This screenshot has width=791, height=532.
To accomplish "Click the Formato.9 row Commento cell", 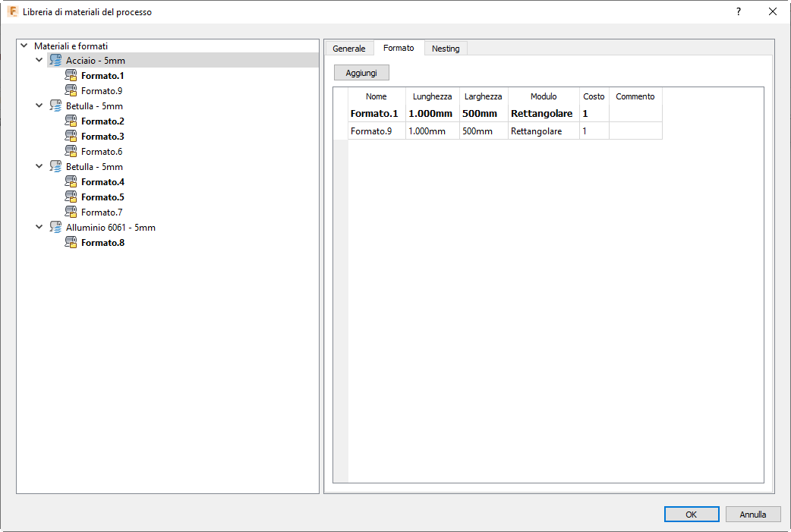I will (635, 131).
